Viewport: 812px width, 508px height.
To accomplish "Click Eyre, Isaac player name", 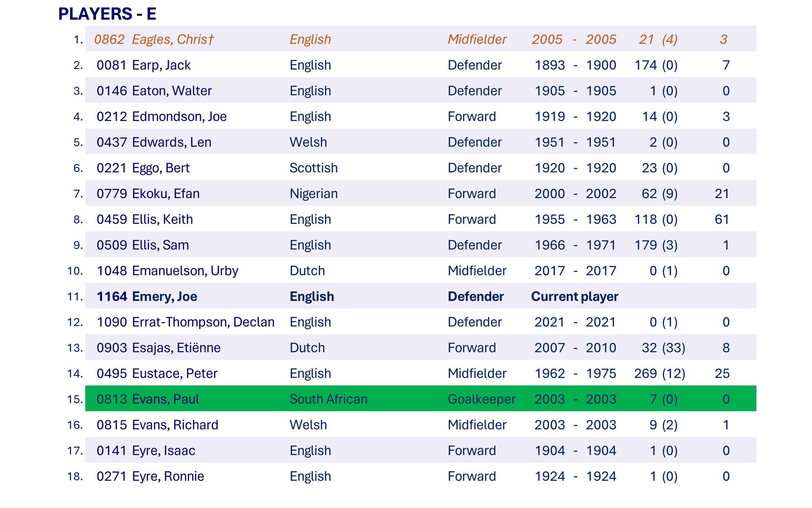I will 163,451.
